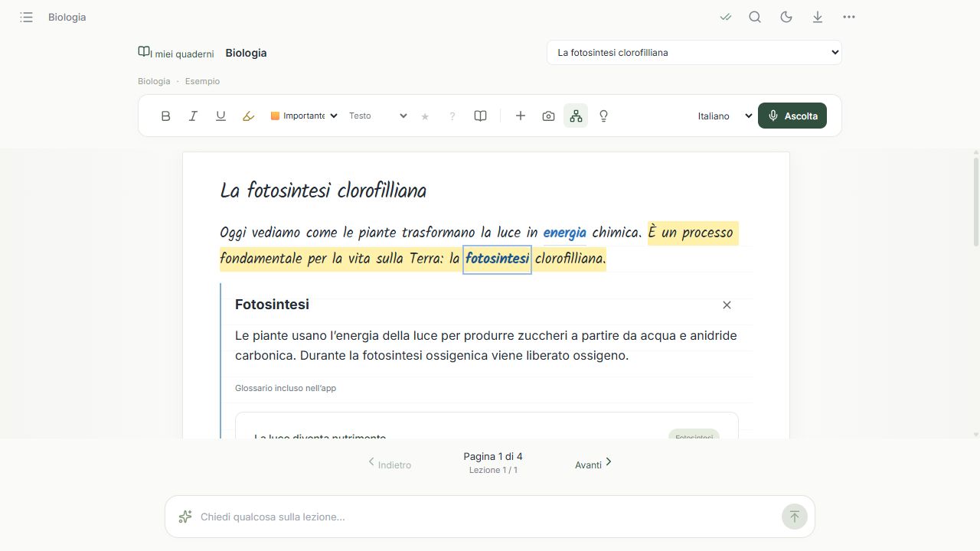Screen dimensions: 980x551
Task: Toggle bold formatting
Action: (x=165, y=116)
